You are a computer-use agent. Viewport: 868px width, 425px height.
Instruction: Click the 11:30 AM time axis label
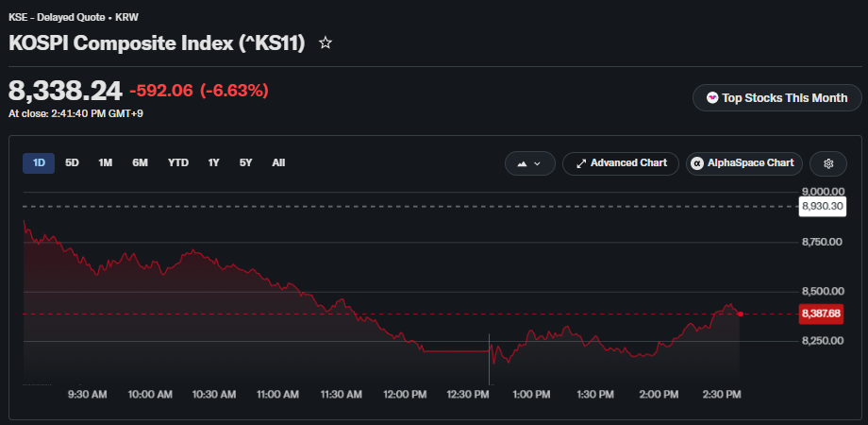tap(342, 395)
